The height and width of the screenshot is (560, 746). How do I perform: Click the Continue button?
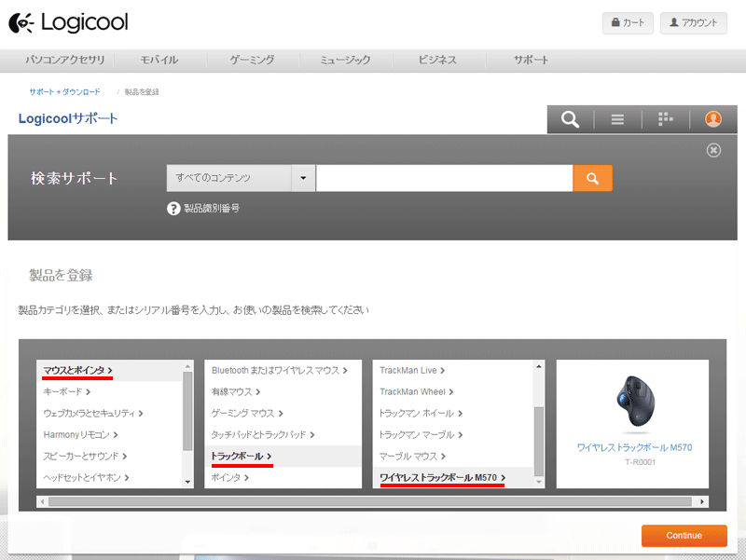click(x=684, y=535)
